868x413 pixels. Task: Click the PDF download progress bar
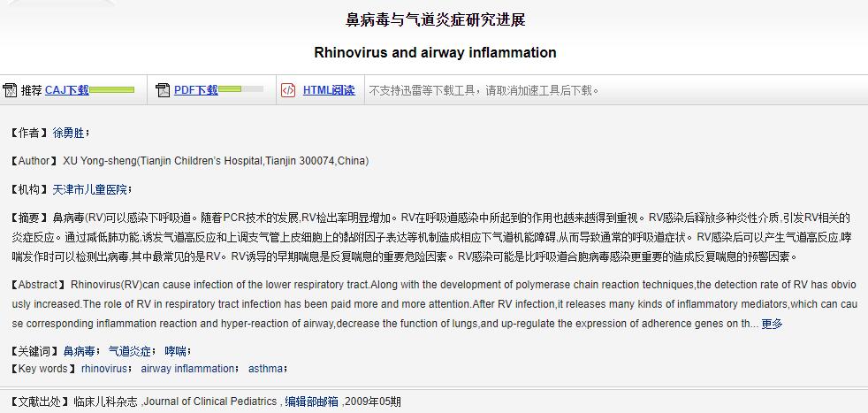[240, 90]
